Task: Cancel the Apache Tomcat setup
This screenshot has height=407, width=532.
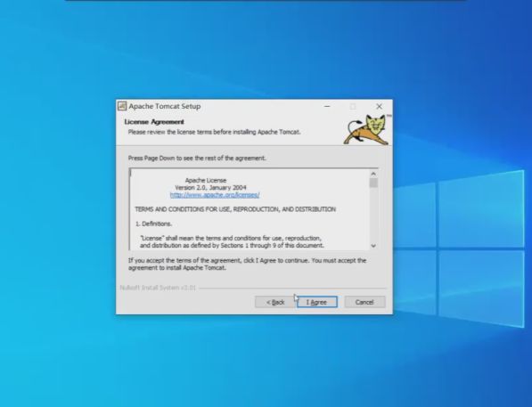Action: click(x=364, y=302)
